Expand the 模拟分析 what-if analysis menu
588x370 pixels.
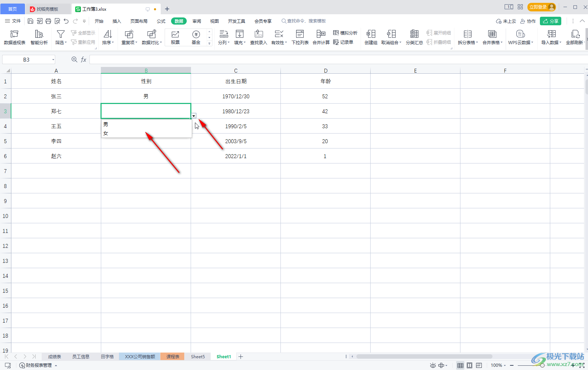point(345,33)
